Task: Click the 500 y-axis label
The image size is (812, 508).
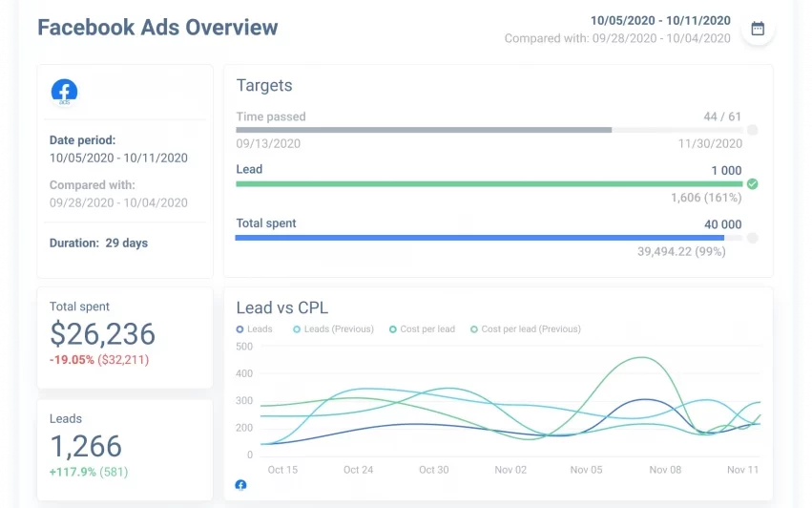Action: [244, 347]
